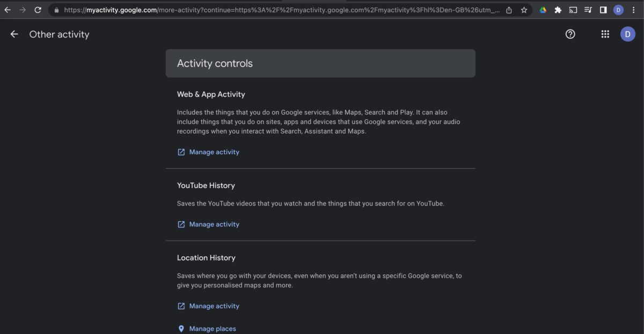Image resolution: width=644 pixels, height=334 pixels.
Task: Open Manage activity for YouTube History
Action: pyautogui.click(x=214, y=224)
